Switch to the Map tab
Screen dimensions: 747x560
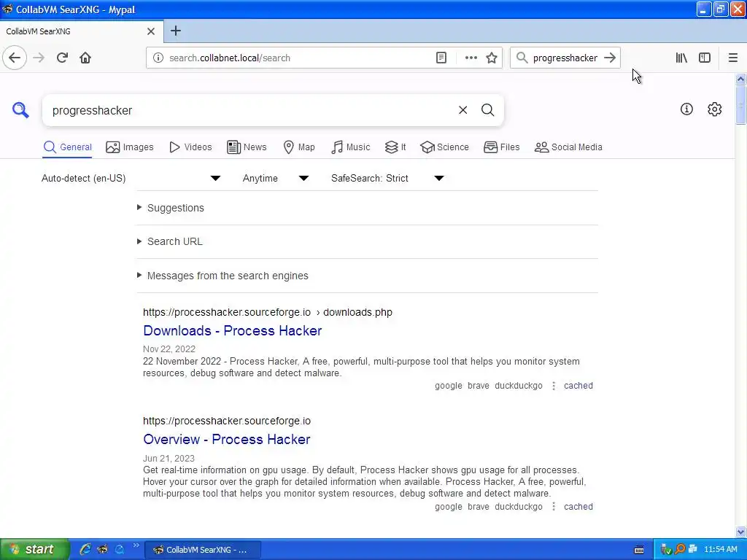pos(299,147)
